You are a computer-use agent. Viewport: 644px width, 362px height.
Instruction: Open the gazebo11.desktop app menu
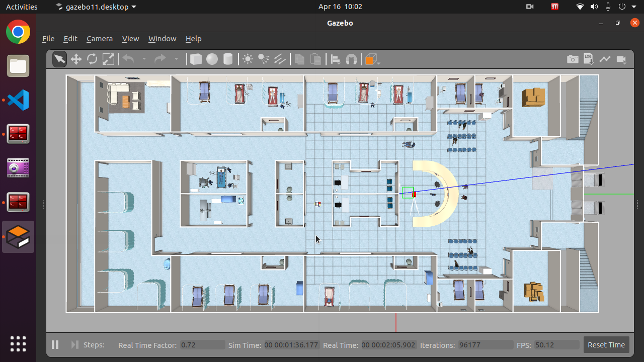click(x=95, y=7)
